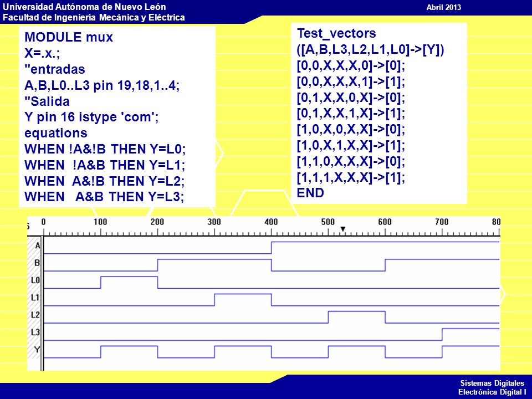Screen dimensions: 532x399
Task: Click test vector '[1,1,0,X,X,X]->[0];'
Action: (351, 161)
